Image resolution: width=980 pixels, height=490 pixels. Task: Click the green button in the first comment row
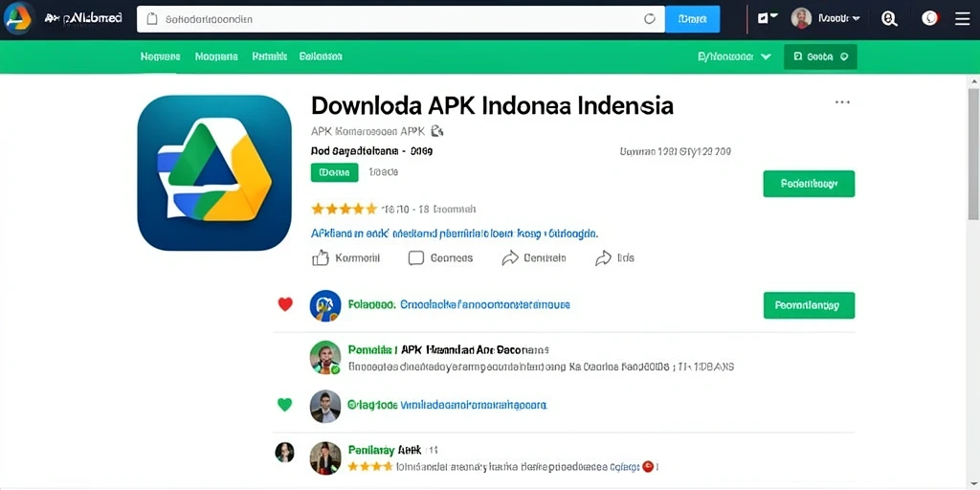(809, 305)
